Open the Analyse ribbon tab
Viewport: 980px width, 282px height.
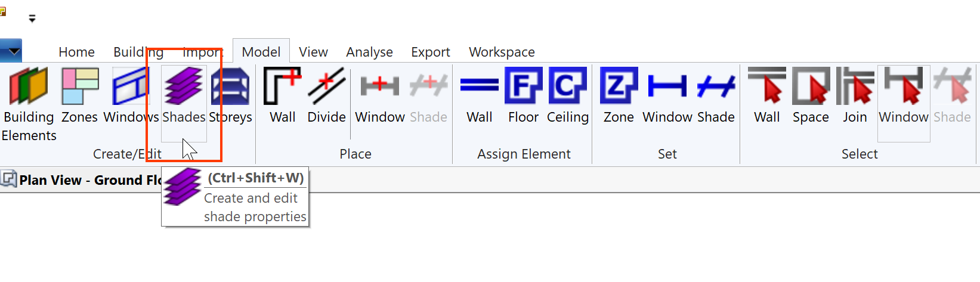369,52
